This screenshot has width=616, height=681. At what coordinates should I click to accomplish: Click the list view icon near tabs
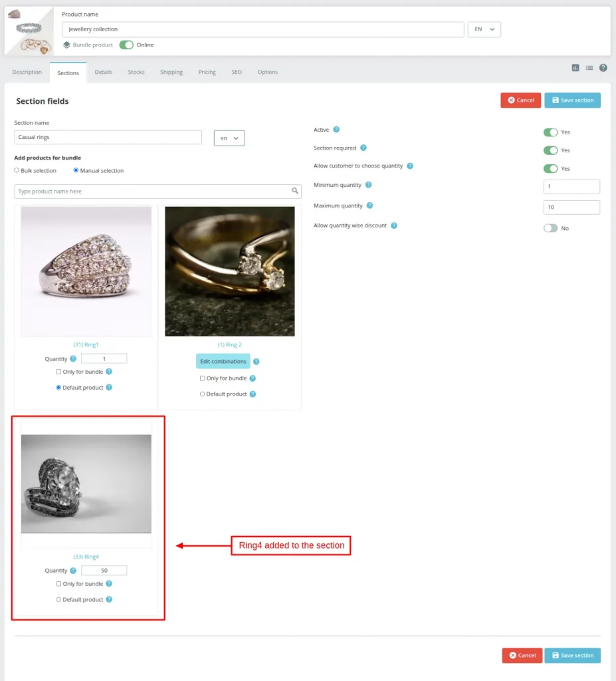pyautogui.click(x=590, y=68)
